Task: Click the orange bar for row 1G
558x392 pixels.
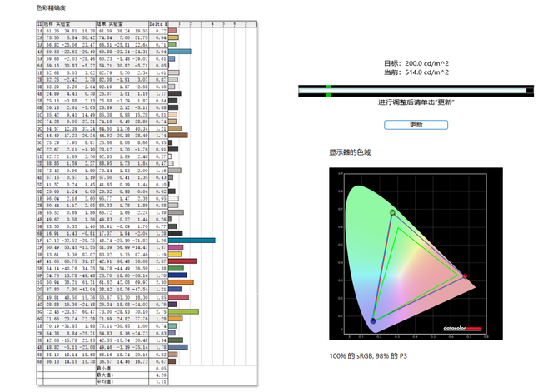Action: (x=181, y=282)
